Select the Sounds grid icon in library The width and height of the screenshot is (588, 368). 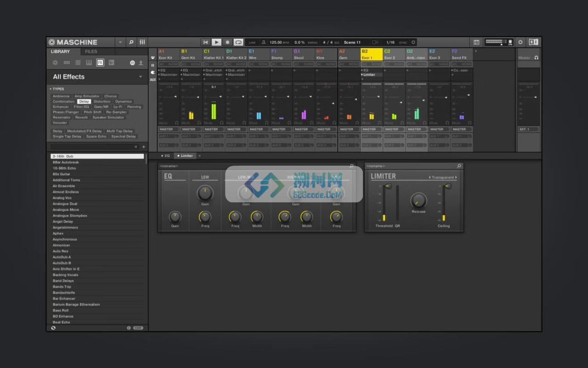pos(78,63)
